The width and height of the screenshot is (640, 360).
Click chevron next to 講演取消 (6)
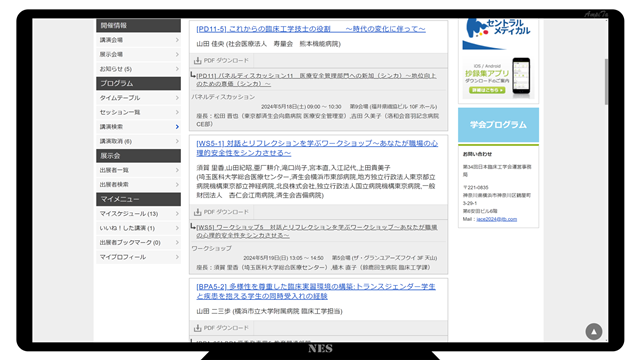tap(177, 141)
